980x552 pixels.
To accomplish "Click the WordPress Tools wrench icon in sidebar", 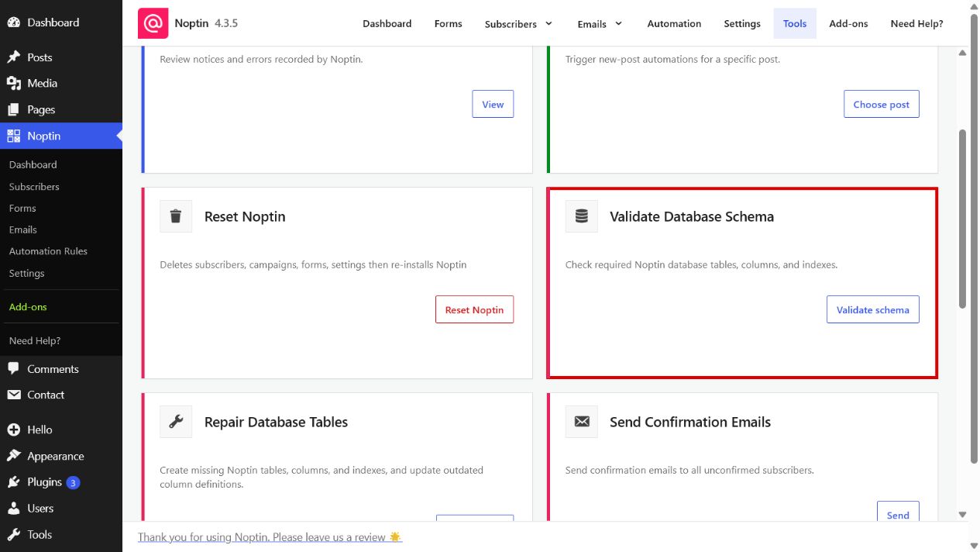I will (x=14, y=535).
